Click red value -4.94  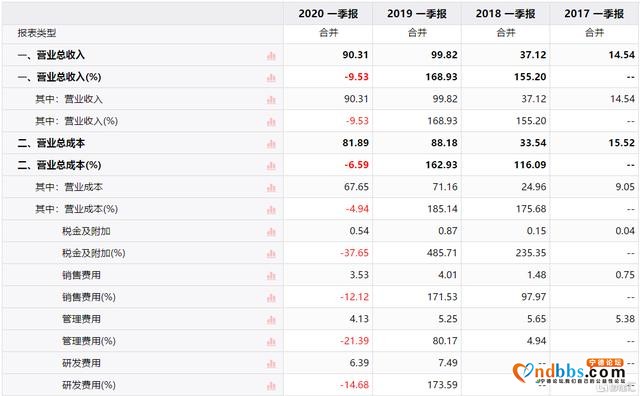click(x=357, y=209)
